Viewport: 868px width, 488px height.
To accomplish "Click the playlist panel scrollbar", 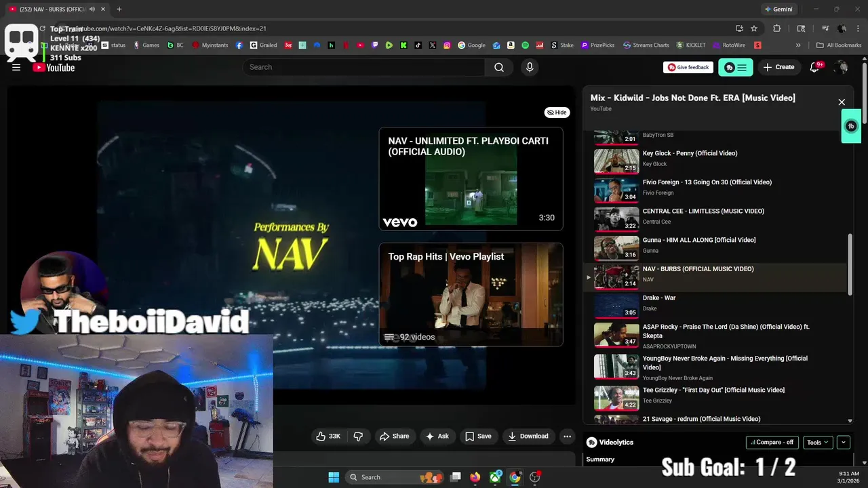I will click(x=850, y=264).
